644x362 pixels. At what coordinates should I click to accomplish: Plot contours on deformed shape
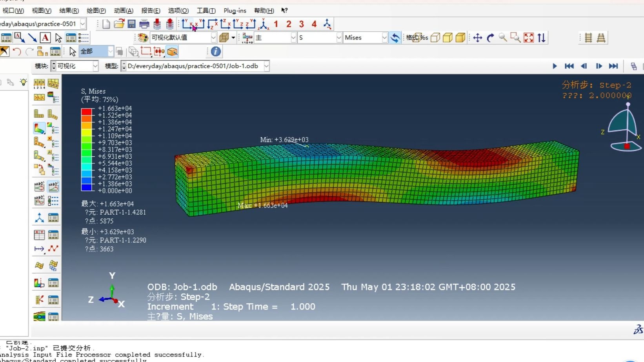(x=39, y=128)
